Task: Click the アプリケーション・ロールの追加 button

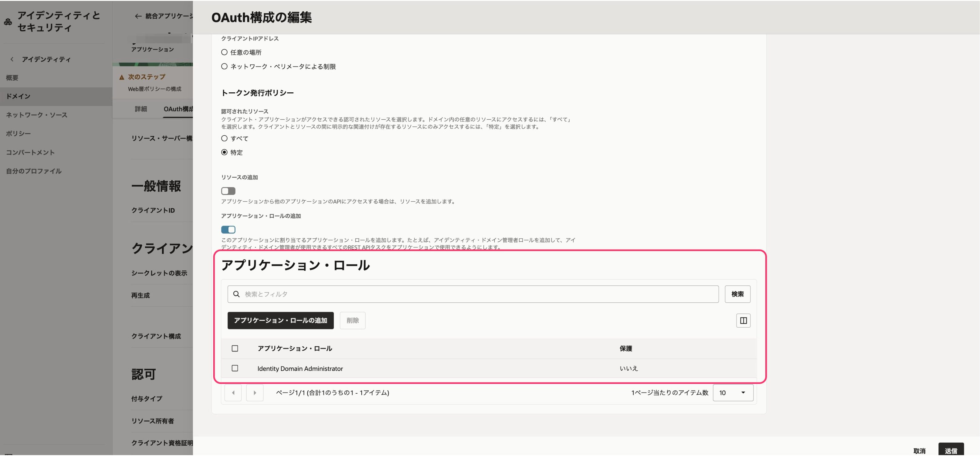Action: (280, 320)
